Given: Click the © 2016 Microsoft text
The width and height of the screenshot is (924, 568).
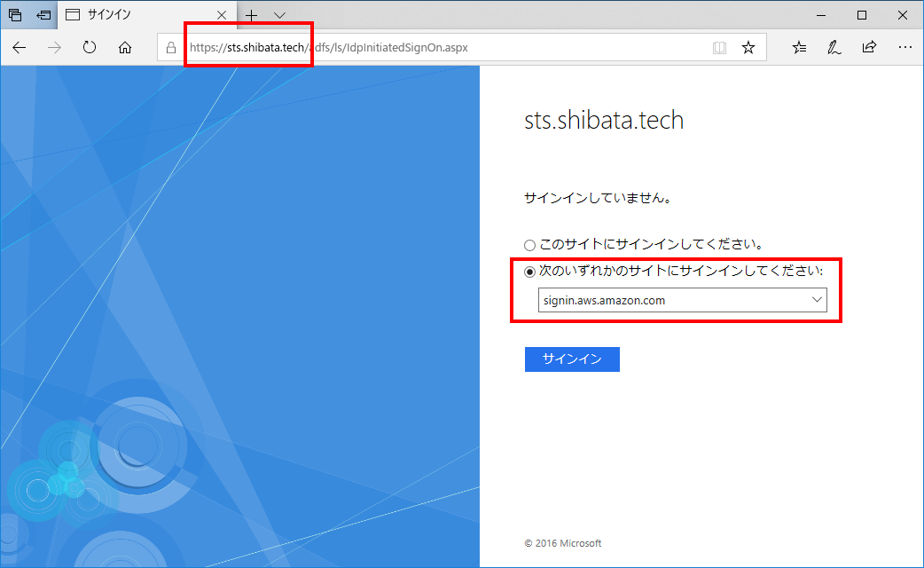Looking at the screenshot, I should pos(562,542).
